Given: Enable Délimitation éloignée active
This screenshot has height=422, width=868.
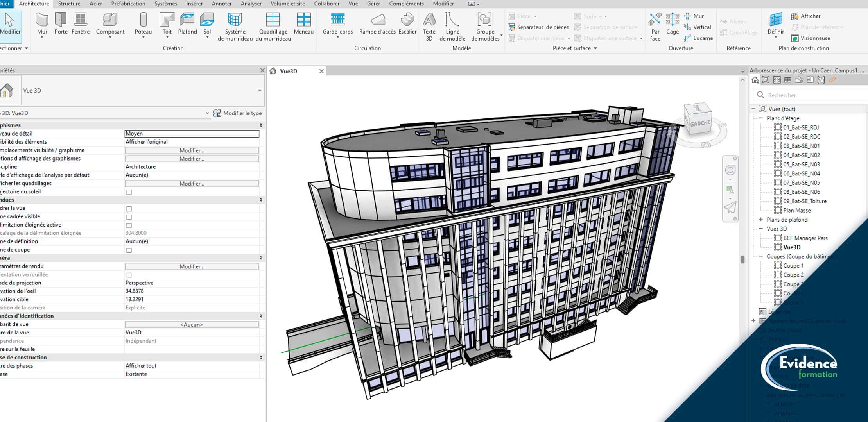Looking at the screenshot, I should (x=129, y=225).
